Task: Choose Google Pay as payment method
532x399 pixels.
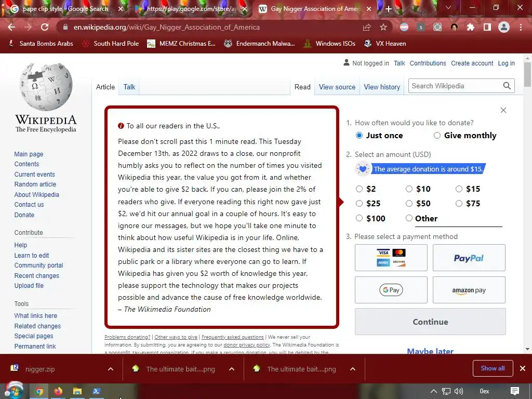Action: click(x=391, y=290)
